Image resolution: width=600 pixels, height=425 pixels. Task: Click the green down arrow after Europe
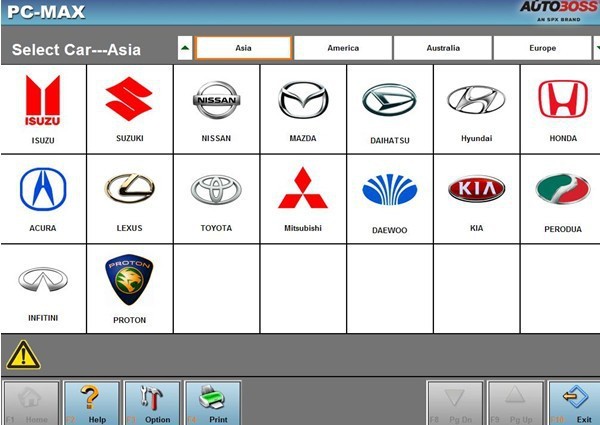click(x=597, y=48)
